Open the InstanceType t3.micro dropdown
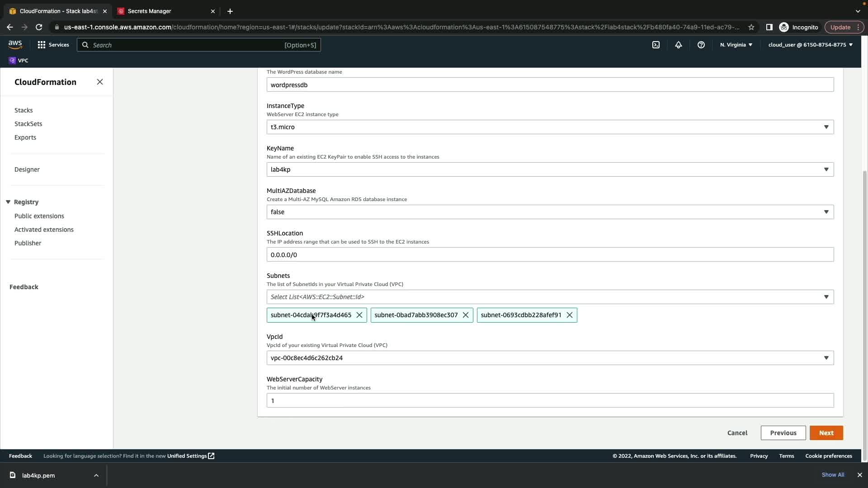The image size is (868, 488). click(550, 127)
